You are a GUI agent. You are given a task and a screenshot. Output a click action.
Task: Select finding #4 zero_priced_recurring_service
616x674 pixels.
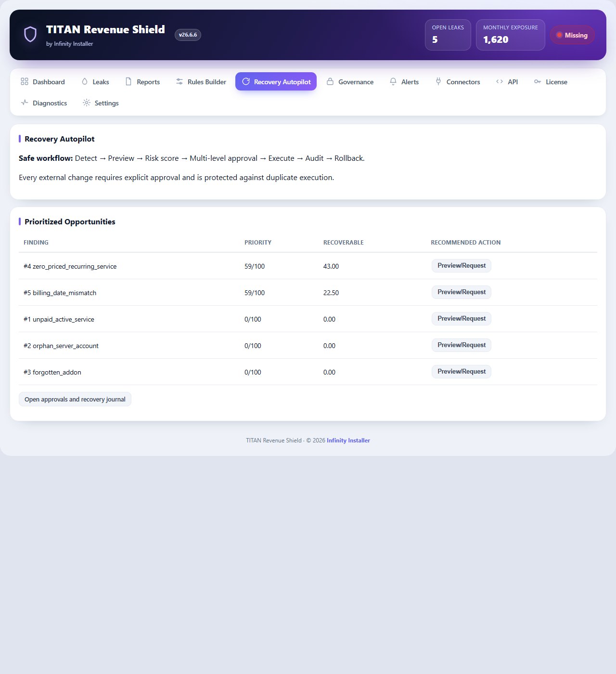tap(70, 266)
